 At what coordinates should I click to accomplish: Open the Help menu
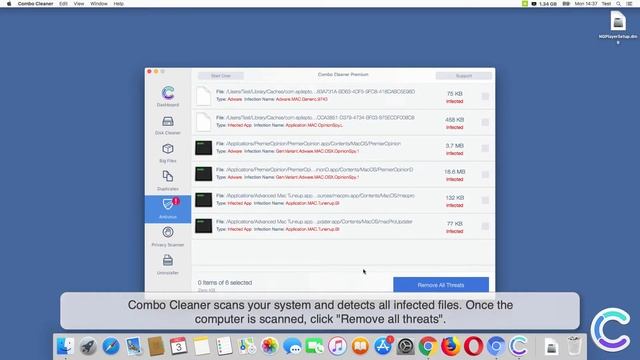[x=118, y=4]
